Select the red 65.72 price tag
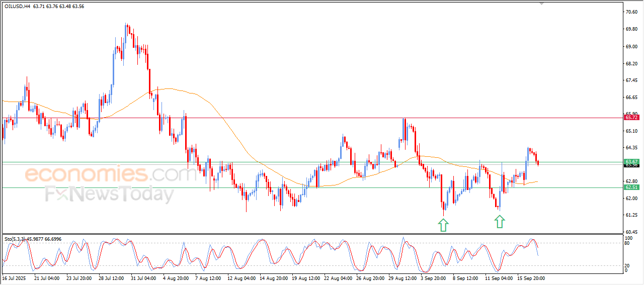Screen dimensions: 644x285 (x=631, y=118)
